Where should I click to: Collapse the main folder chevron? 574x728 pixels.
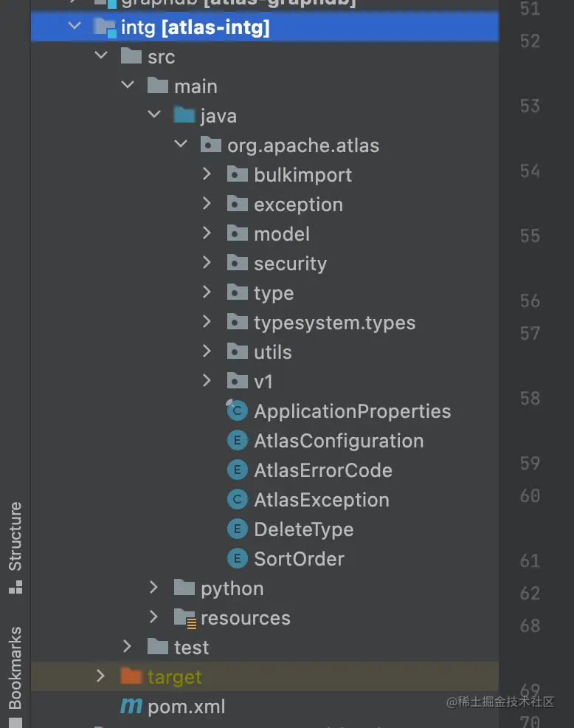pos(128,85)
